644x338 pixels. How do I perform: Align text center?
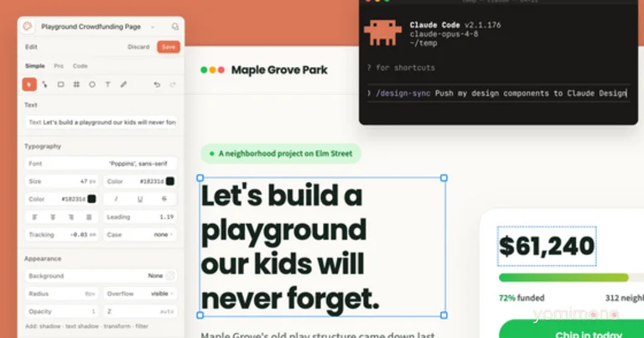click(x=53, y=217)
